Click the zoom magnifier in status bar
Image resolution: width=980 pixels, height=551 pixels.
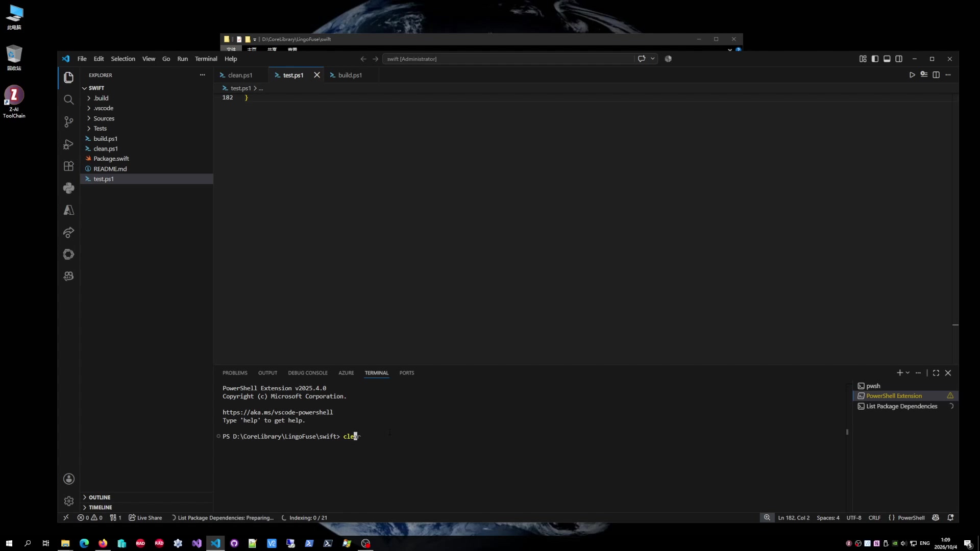(x=767, y=517)
